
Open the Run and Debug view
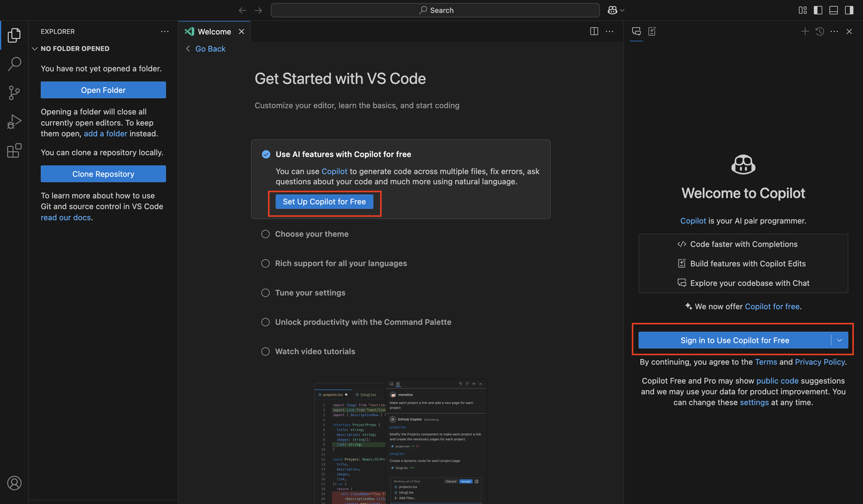[x=14, y=122]
